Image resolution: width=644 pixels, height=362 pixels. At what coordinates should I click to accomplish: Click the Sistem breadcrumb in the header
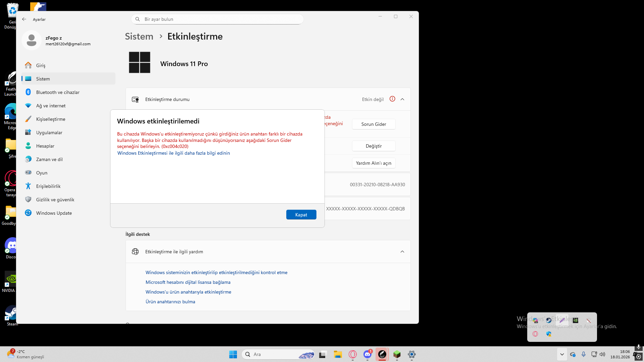coord(139,36)
